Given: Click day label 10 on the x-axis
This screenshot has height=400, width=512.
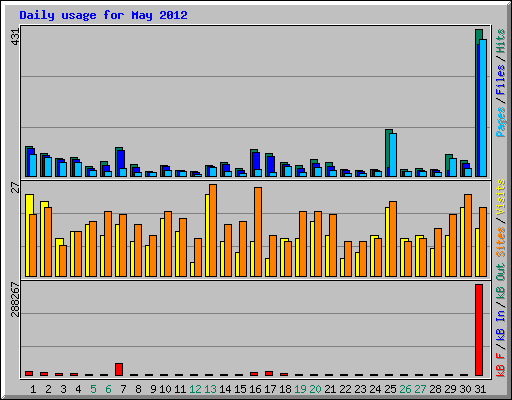Looking at the screenshot, I should tap(165, 389).
